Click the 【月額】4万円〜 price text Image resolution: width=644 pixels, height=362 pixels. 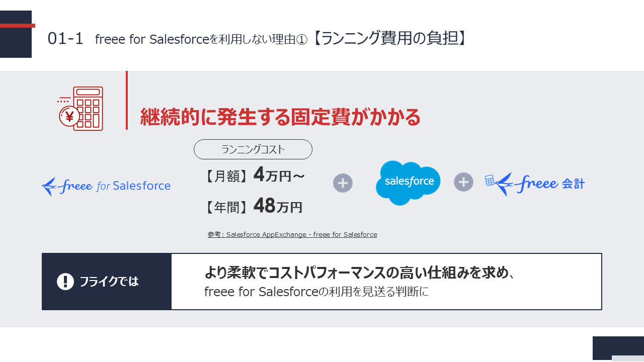pyautogui.click(x=255, y=175)
